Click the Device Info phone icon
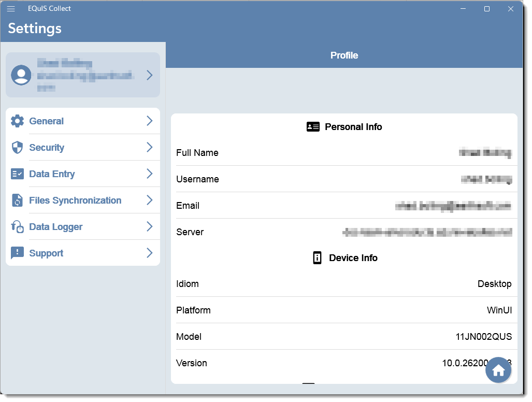 pyautogui.click(x=317, y=258)
